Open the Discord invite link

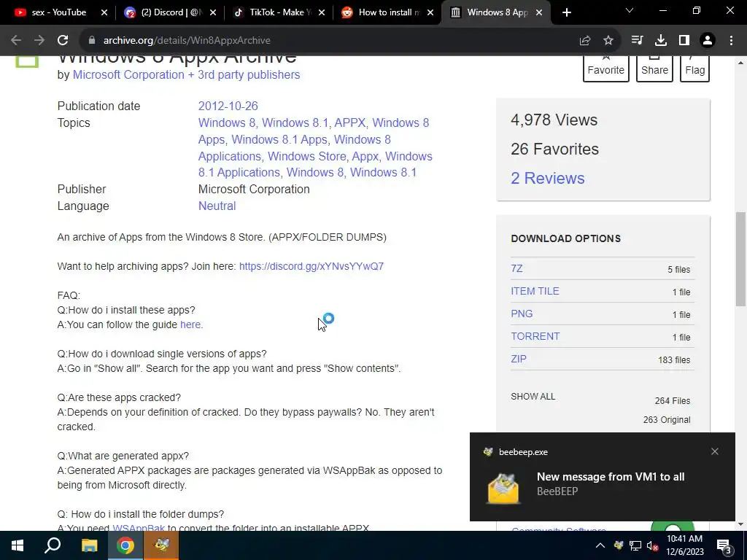(311, 266)
